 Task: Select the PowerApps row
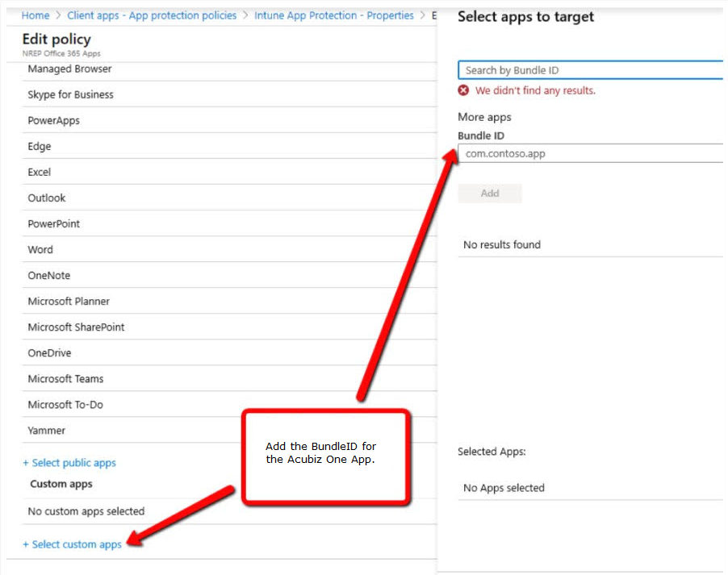[229, 121]
